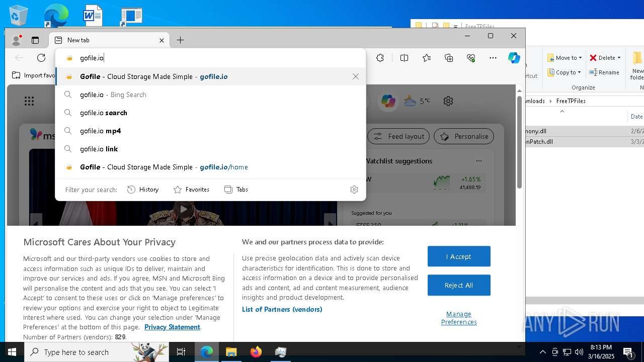Refresh the current page
Screen dimensions: 644x362
tap(41, 58)
